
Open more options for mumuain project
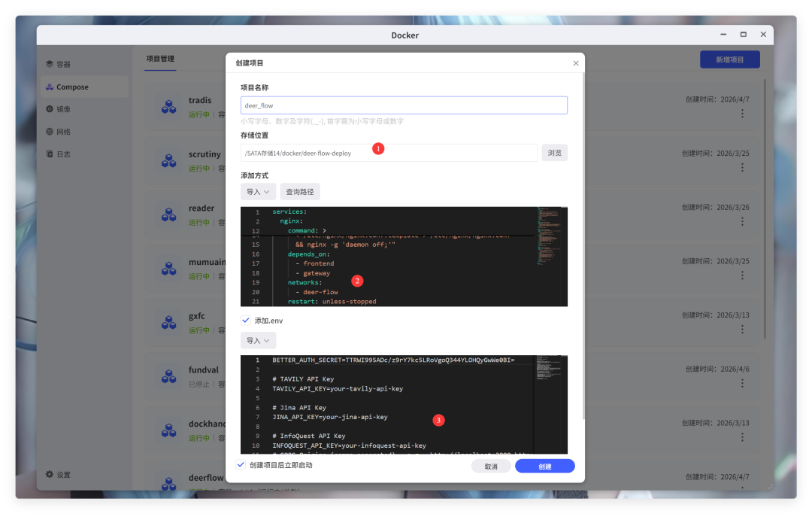point(742,275)
